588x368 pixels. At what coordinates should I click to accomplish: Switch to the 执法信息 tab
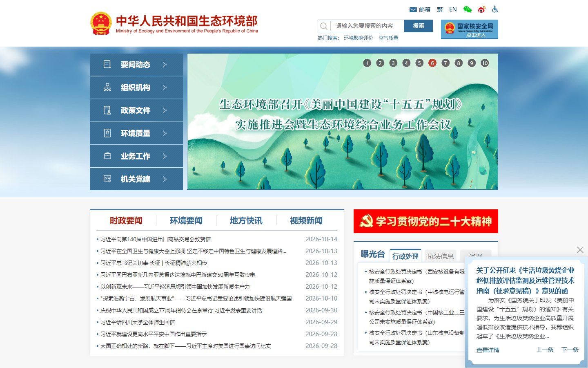[x=441, y=256]
